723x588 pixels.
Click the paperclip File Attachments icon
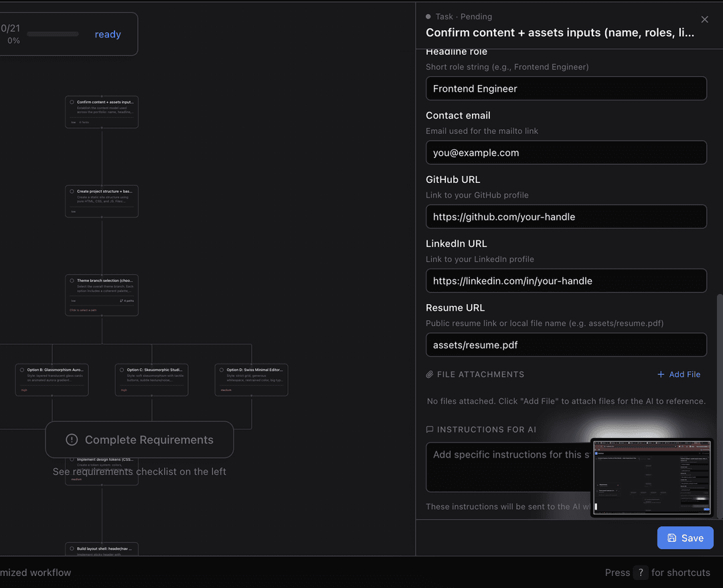coord(429,374)
